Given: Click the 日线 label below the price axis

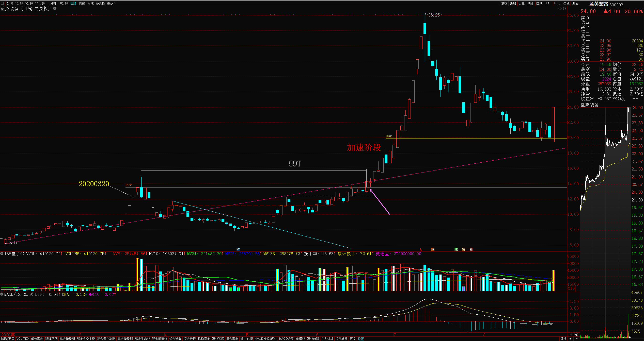Looking at the screenshot, I should [574, 335].
